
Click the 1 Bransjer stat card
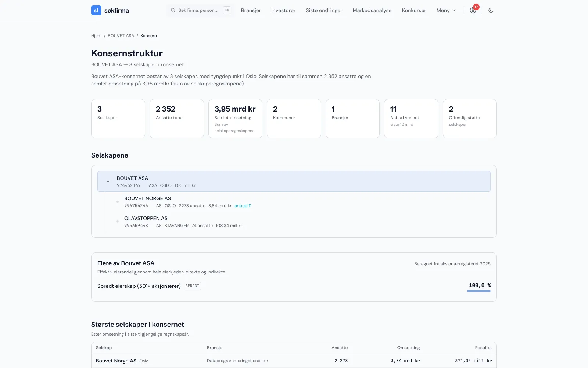[352, 118]
